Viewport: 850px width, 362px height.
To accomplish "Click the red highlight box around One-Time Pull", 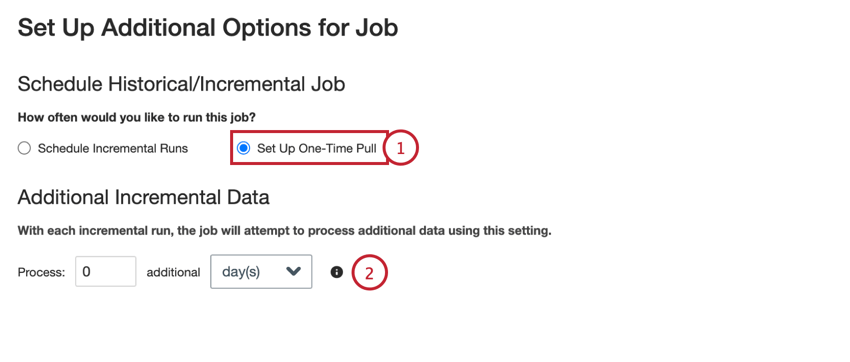I will (310, 147).
